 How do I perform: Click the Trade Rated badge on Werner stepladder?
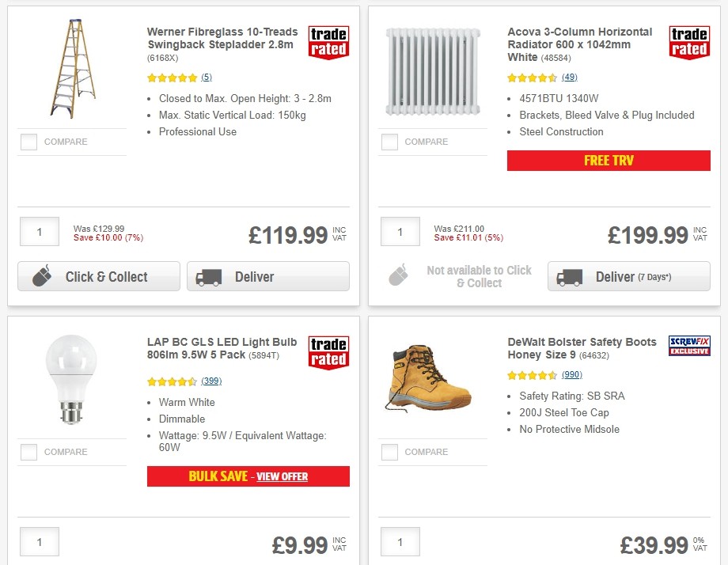pos(328,42)
